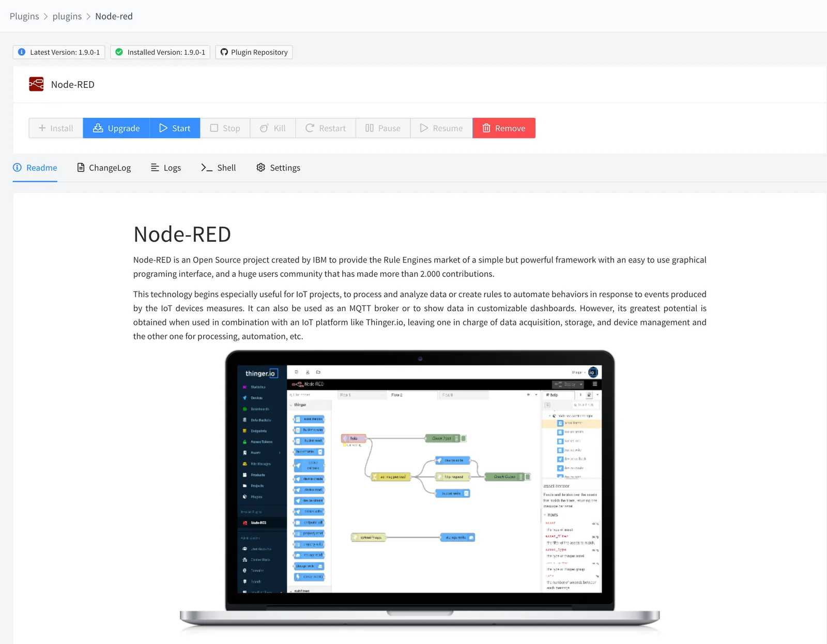Open the Logs tab

166,167
